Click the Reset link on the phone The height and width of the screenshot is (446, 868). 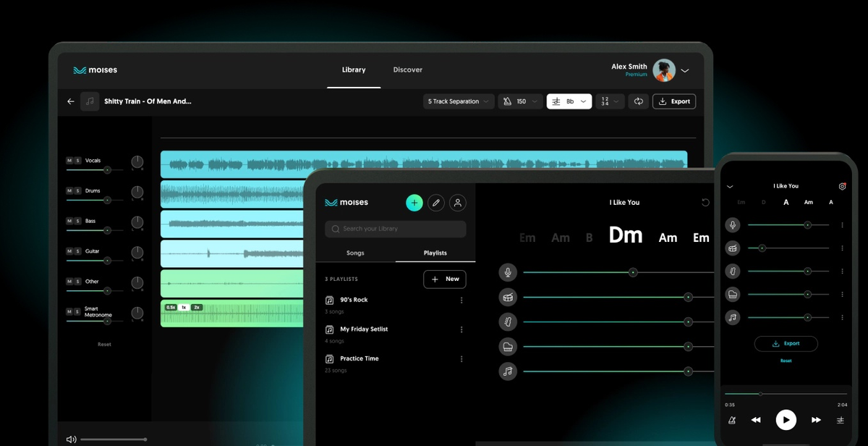(786, 361)
